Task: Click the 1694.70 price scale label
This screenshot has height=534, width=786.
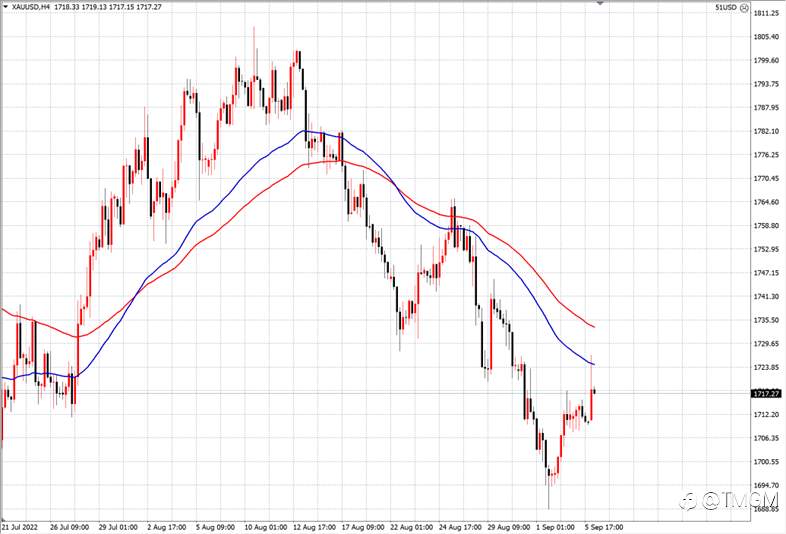Action: pyautogui.click(x=766, y=485)
